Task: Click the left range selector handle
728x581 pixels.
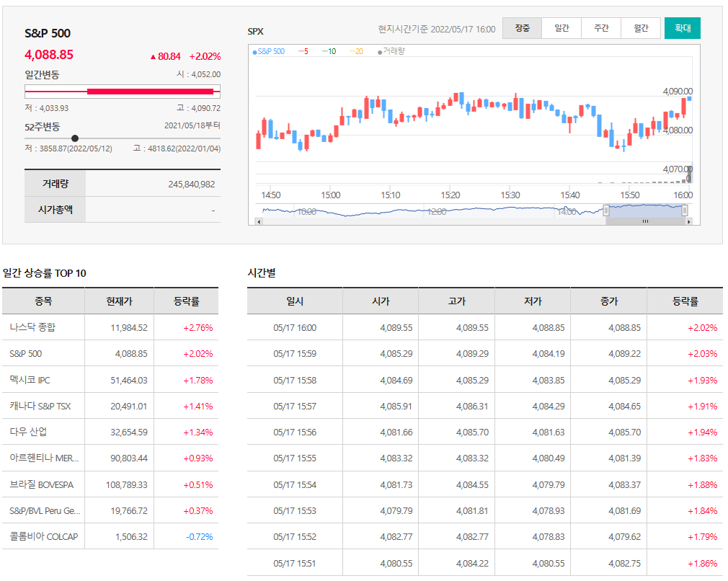Action: point(606,210)
